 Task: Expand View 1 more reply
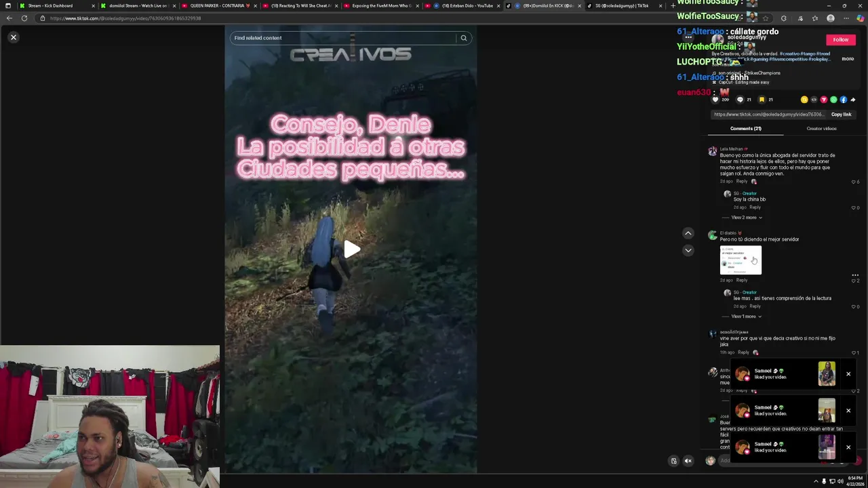click(x=746, y=317)
